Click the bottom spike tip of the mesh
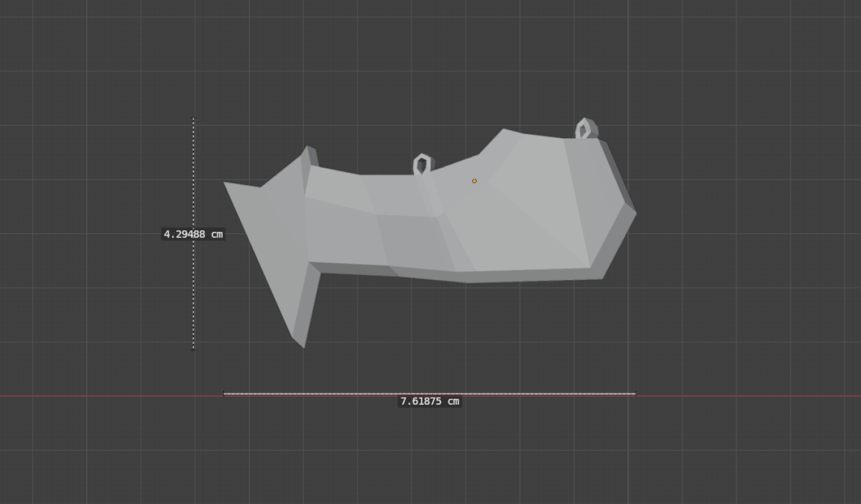The width and height of the screenshot is (861, 504). point(303,347)
